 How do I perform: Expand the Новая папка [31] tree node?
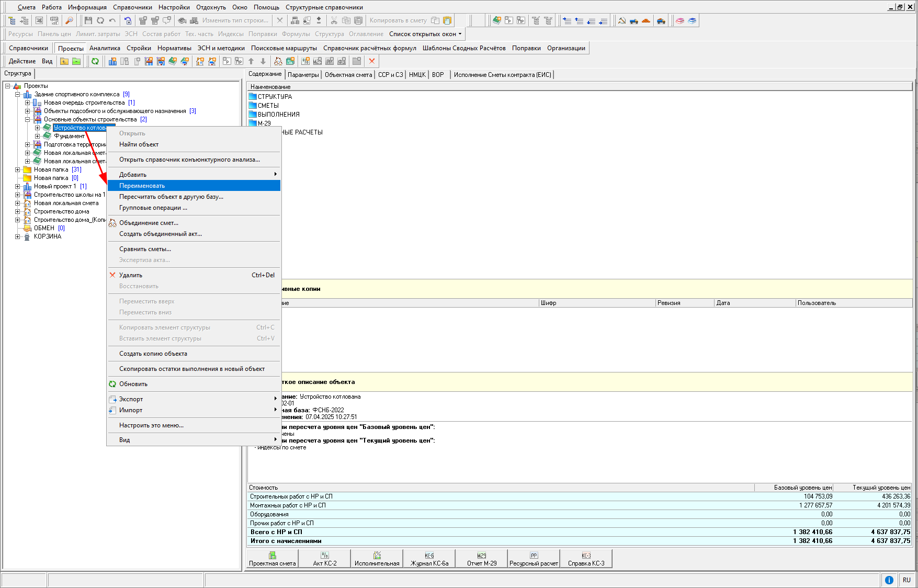18,169
